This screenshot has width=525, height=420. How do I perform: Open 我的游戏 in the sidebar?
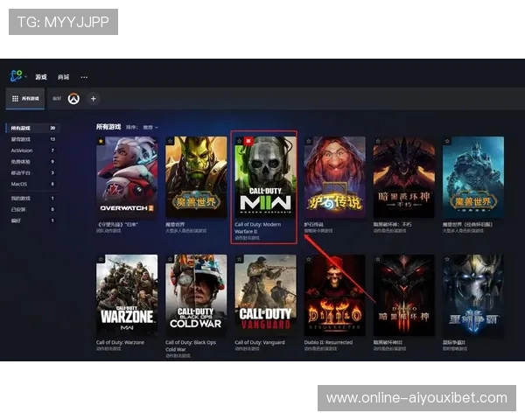(33, 199)
